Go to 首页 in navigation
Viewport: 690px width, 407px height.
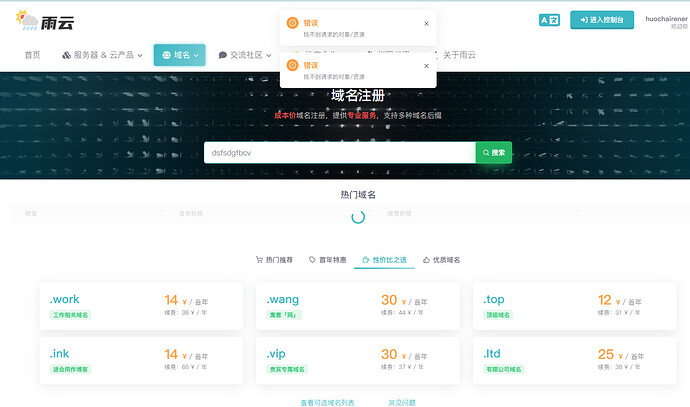33,55
